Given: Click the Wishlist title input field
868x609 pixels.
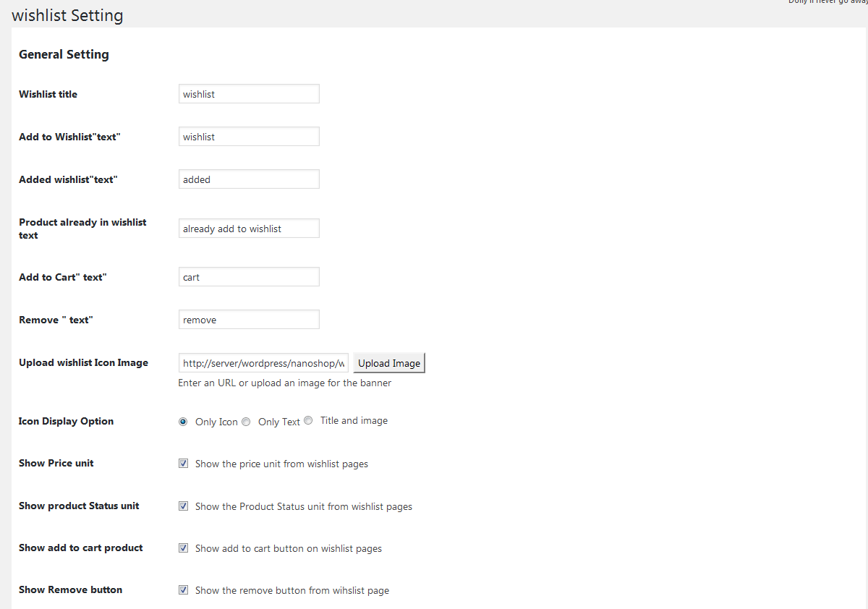Looking at the screenshot, I should click(x=249, y=94).
